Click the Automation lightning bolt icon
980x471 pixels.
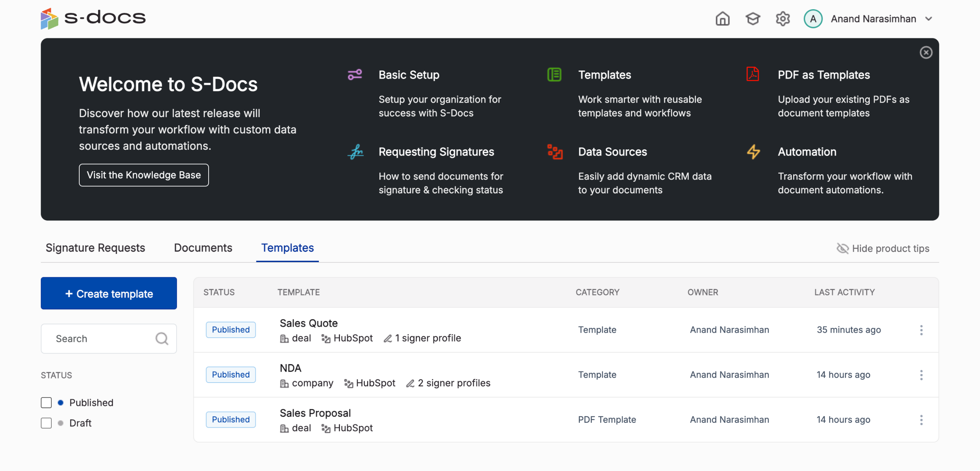coord(753,152)
